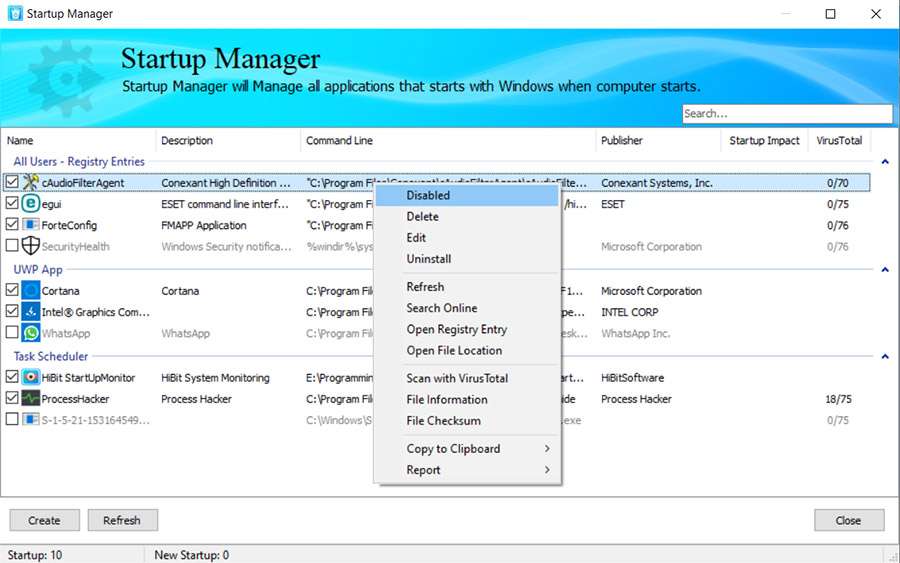The width and height of the screenshot is (900, 563).
Task: Click the WhatsApp entry icon
Action: pyautogui.click(x=30, y=333)
